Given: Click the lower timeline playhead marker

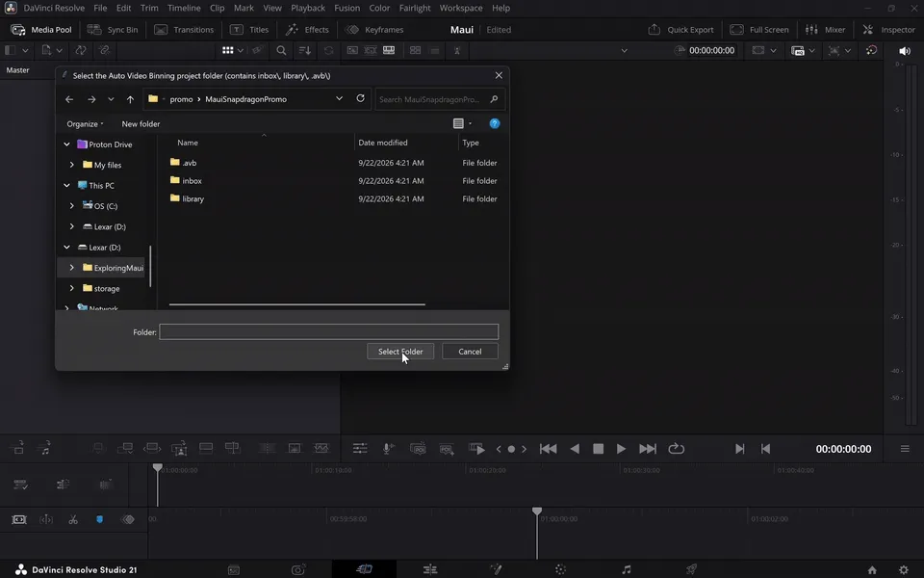Looking at the screenshot, I should 537,512.
